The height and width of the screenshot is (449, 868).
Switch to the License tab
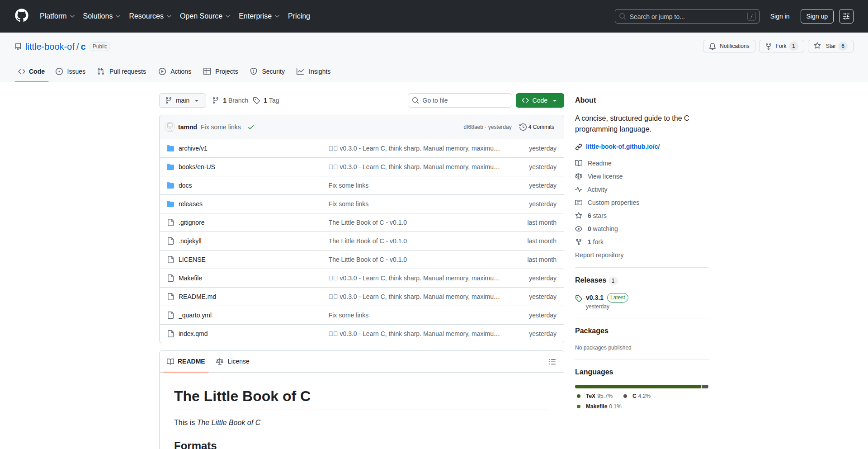[x=233, y=361]
